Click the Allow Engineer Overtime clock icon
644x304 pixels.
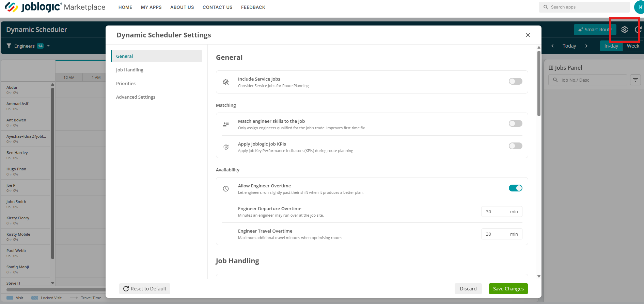click(226, 189)
